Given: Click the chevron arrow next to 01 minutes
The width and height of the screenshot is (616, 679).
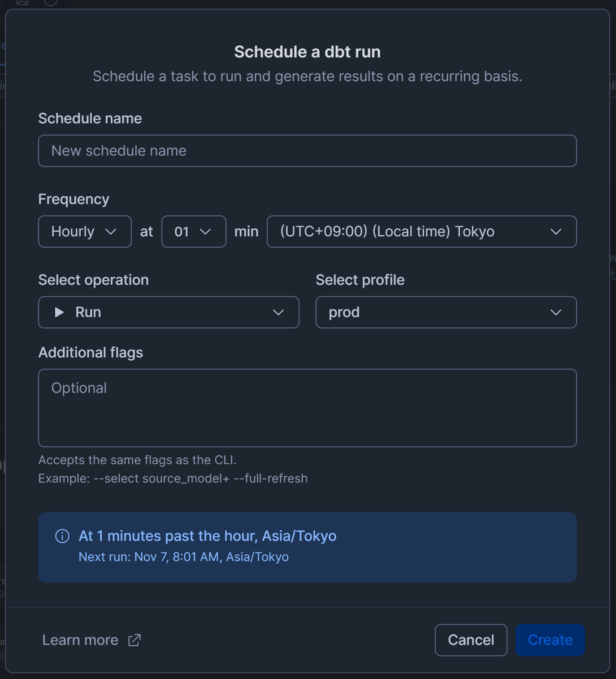Looking at the screenshot, I should [205, 231].
